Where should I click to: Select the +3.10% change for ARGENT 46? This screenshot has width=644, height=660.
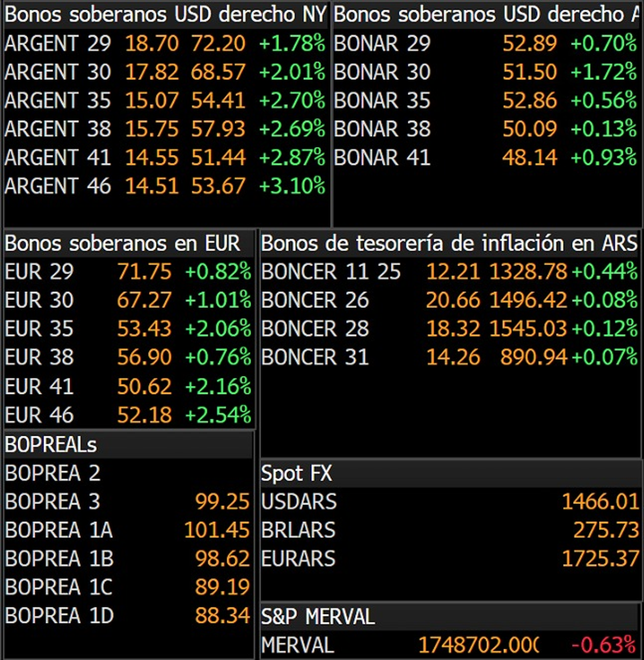[292, 186]
